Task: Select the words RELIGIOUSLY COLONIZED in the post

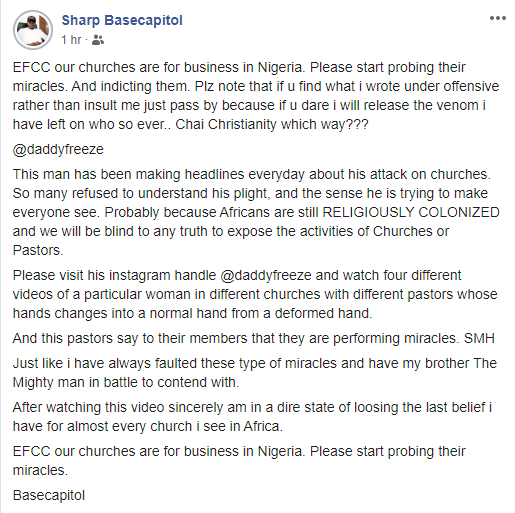Action: click(x=411, y=212)
